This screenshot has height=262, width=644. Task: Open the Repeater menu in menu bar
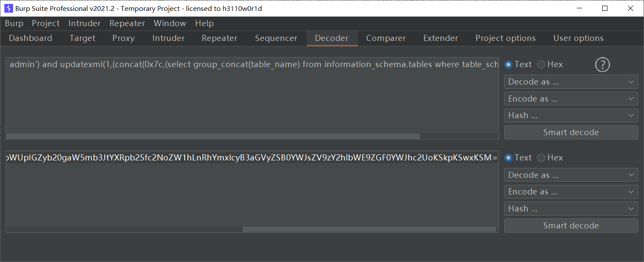click(127, 24)
